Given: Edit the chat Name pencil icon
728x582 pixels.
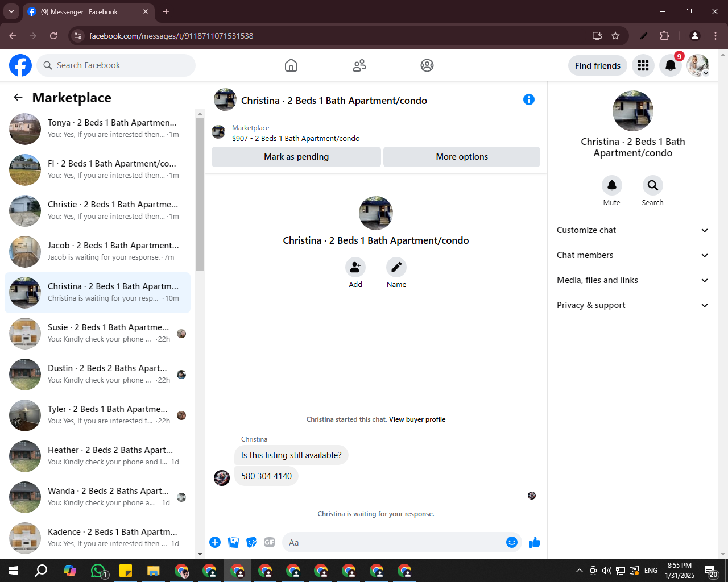Looking at the screenshot, I should point(396,267).
